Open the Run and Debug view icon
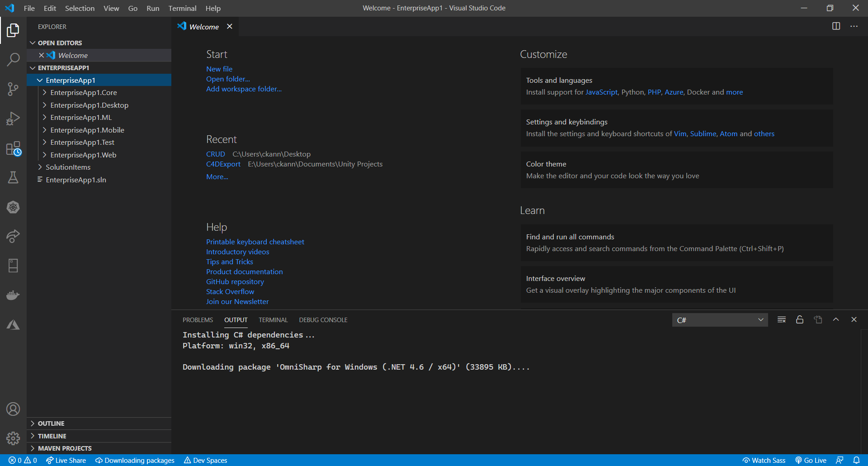This screenshot has height=466, width=868. click(x=13, y=119)
